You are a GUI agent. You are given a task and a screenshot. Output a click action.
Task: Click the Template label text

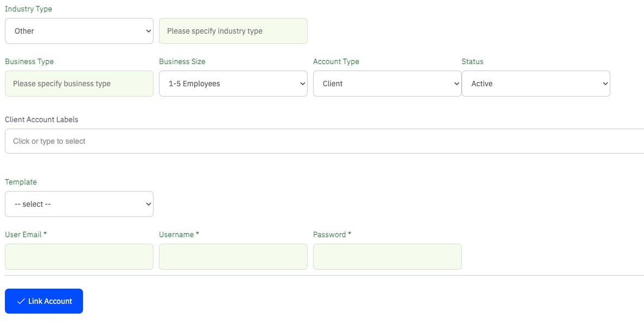[x=21, y=182]
